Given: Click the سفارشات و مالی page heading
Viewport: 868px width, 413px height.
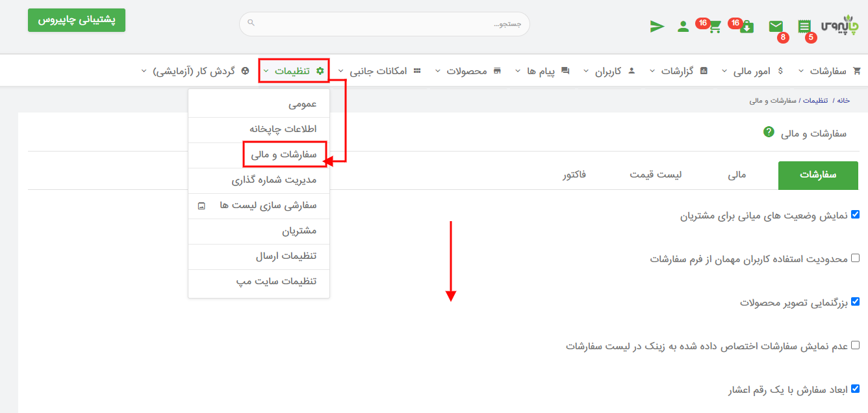Looking at the screenshot, I should coord(813,133).
